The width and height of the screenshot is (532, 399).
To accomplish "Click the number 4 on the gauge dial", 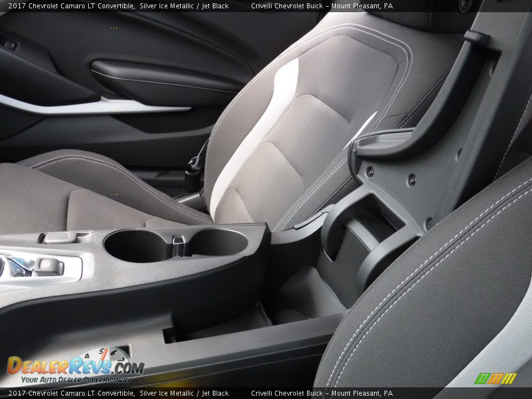I will point(86,356).
